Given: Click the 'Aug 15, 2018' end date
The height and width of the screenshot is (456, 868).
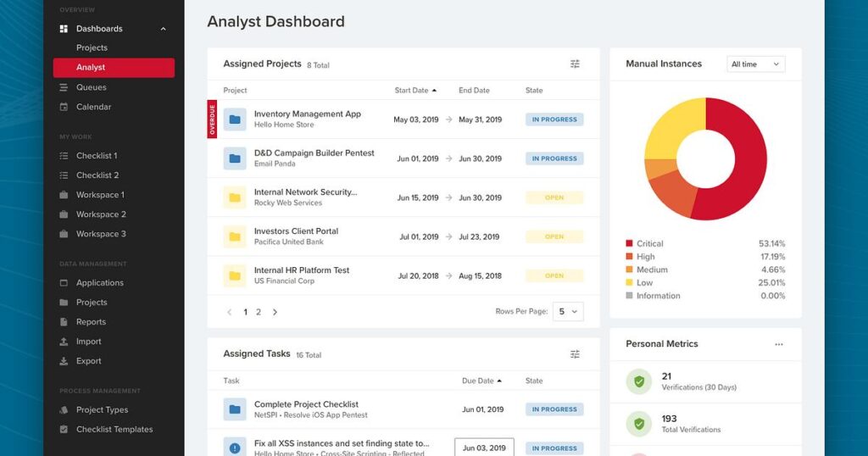Looking at the screenshot, I should tap(480, 275).
